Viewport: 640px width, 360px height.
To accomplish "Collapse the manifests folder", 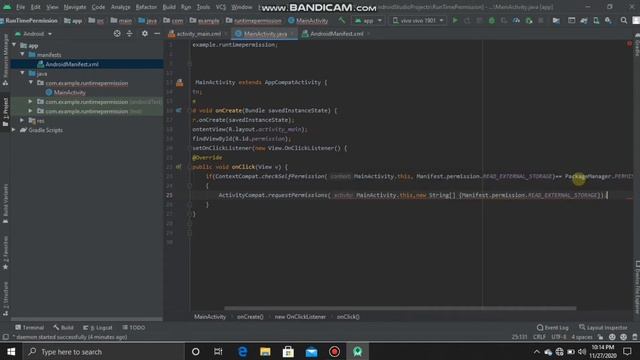I will tap(22, 54).
